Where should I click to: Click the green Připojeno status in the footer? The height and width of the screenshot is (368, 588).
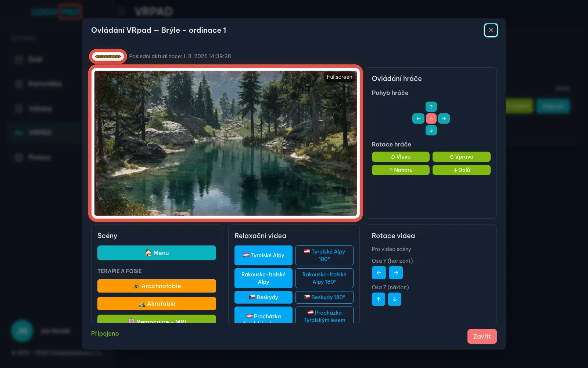pos(105,333)
